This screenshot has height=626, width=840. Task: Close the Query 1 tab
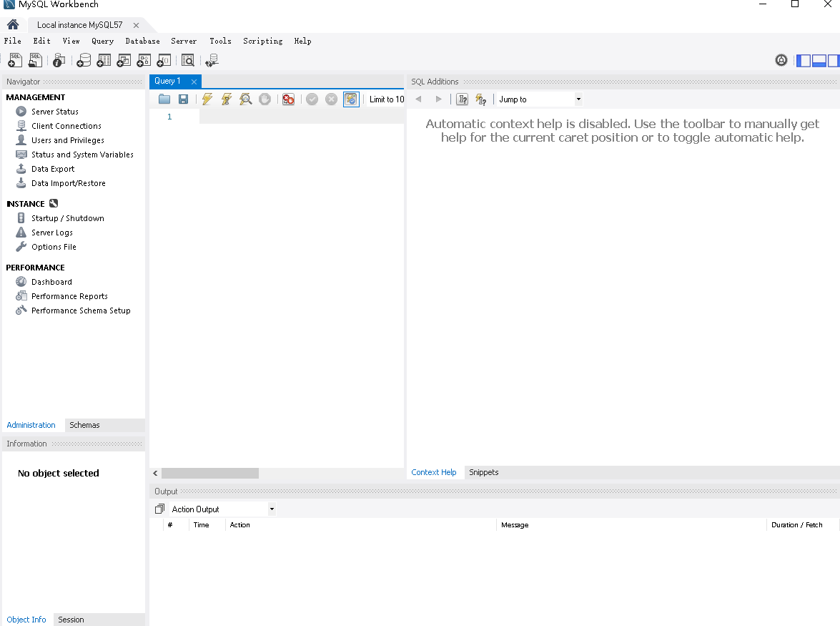194,82
